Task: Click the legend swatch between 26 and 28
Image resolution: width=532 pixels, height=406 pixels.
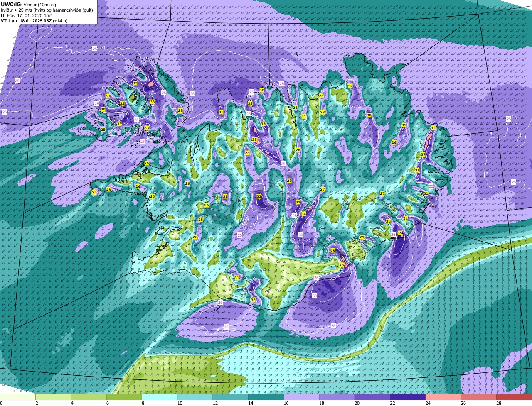Action: click(x=479, y=397)
